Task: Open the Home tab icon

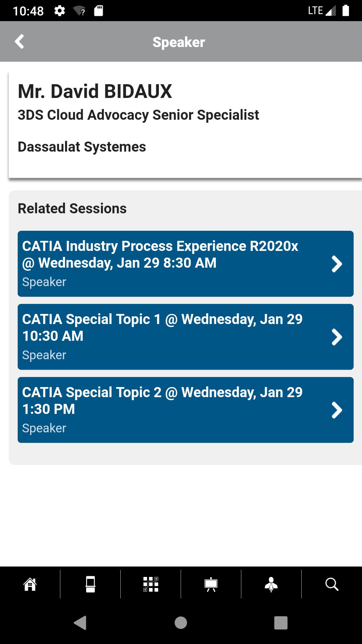Action: [x=30, y=584]
